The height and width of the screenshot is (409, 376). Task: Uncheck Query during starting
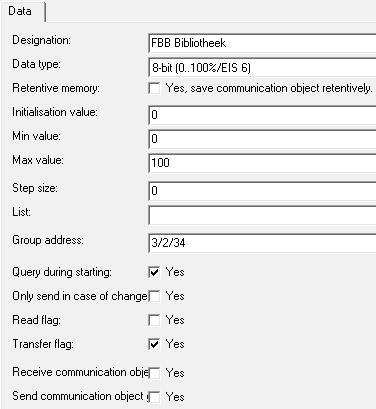tap(154, 272)
